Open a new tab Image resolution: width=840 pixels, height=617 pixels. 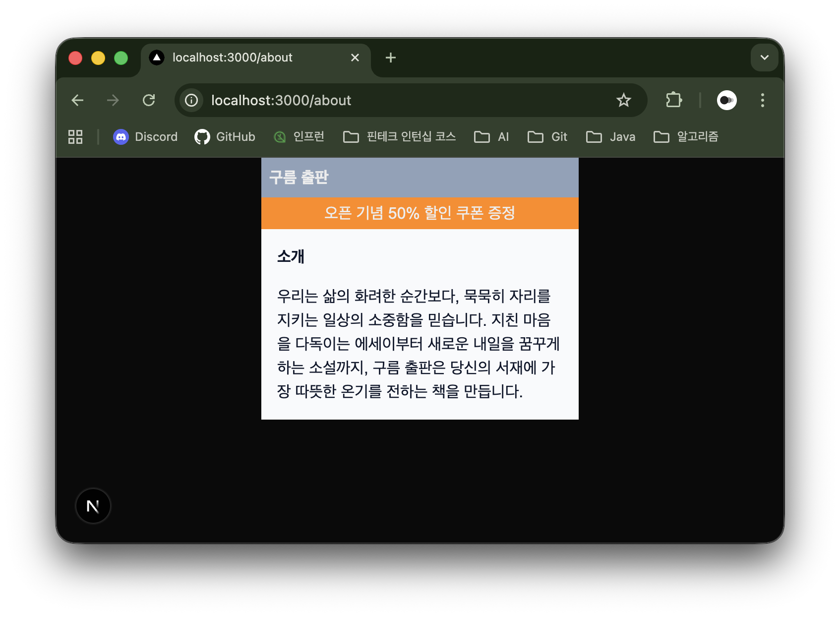coord(391,58)
